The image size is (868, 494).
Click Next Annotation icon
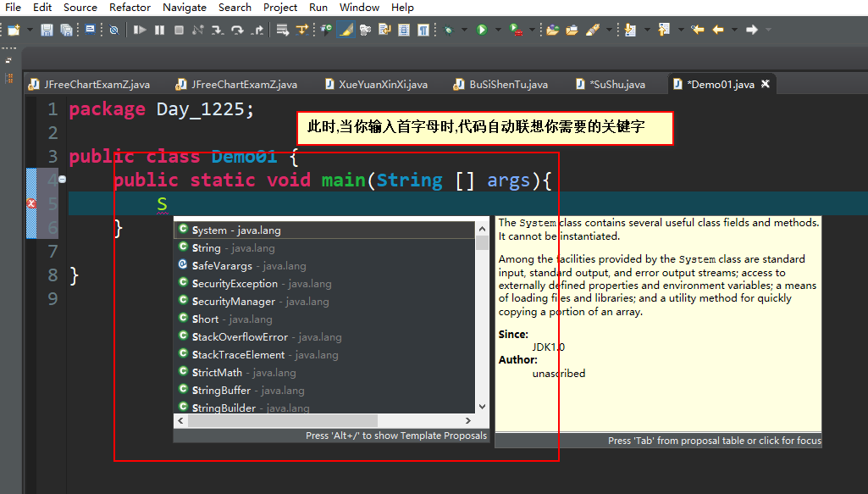pos(630,30)
